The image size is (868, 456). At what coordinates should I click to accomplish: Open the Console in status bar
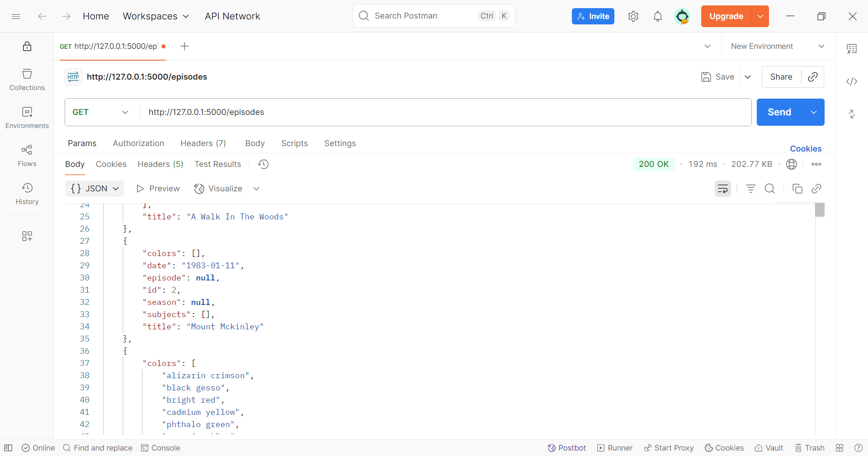160,448
